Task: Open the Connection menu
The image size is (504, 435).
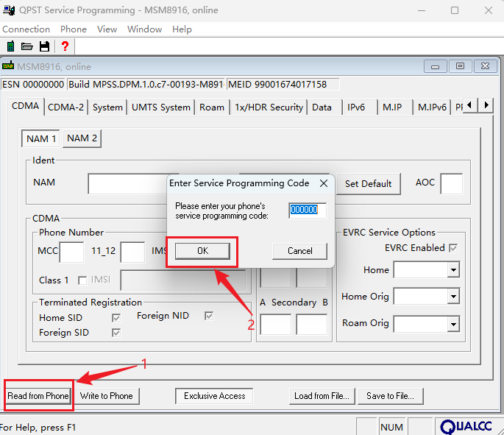Action: (26, 29)
